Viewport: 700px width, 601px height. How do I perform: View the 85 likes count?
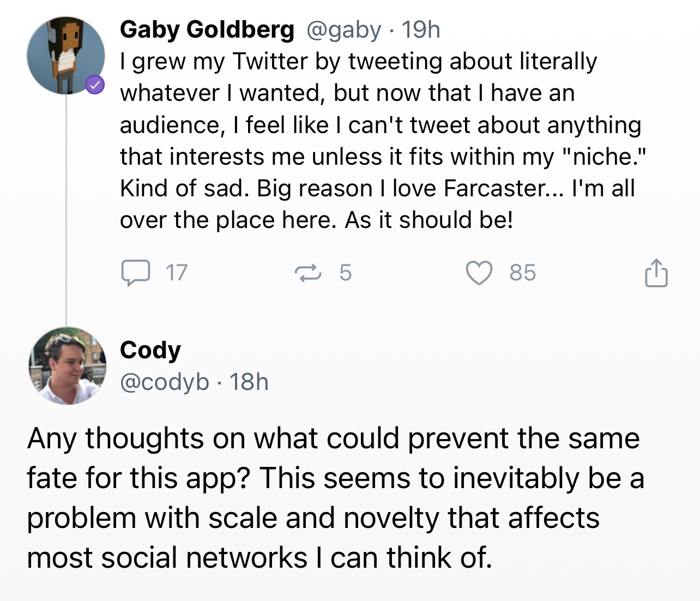click(x=522, y=273)
